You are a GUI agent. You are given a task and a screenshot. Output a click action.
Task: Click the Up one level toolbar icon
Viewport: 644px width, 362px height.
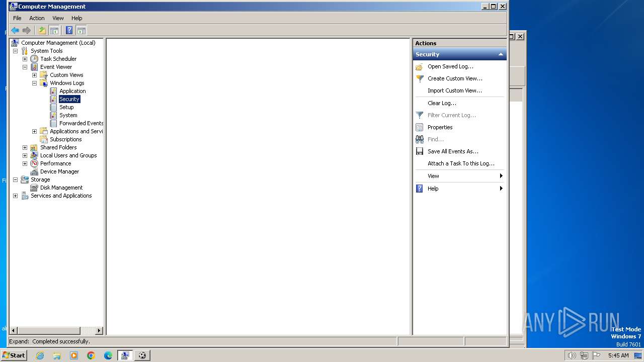(x=42, y=30)
